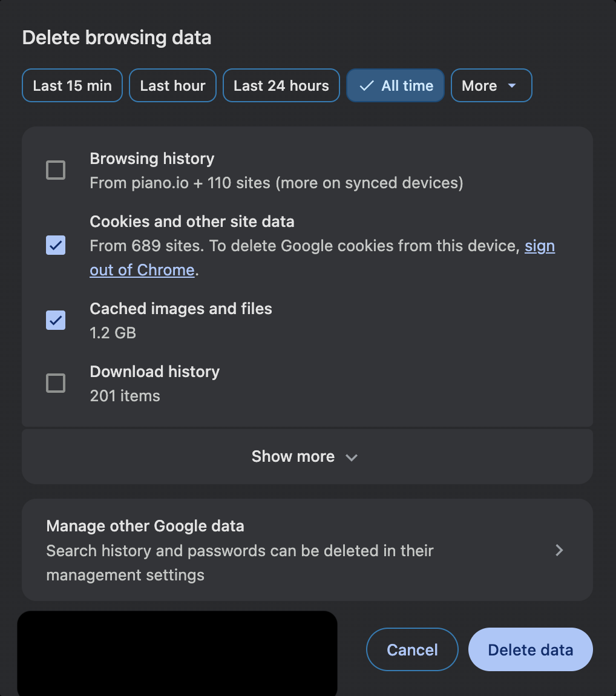The width and height of the screenshot is (616, 696).
Task: Choose the Last 24 hours range chip
Action: (281, 86)
